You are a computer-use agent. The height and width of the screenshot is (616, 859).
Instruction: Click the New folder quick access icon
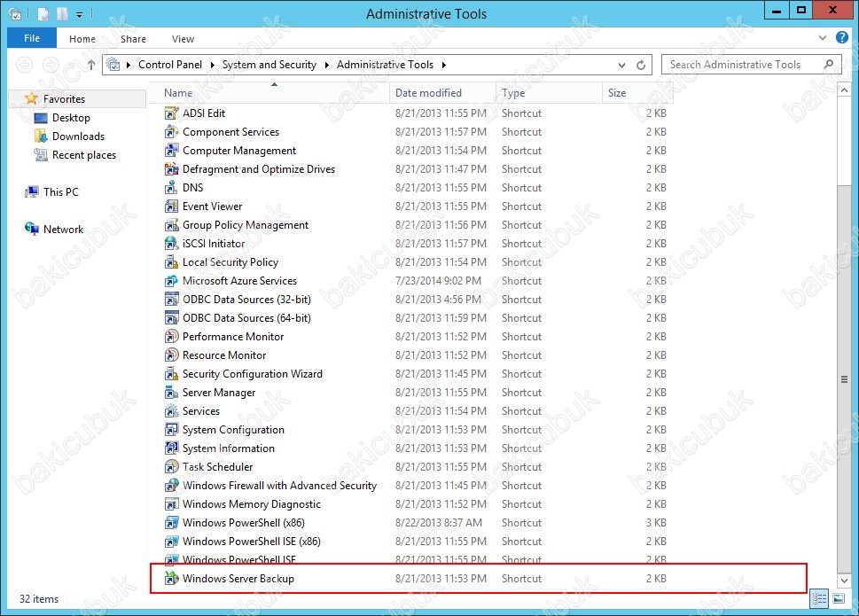[x=63, y=14]
